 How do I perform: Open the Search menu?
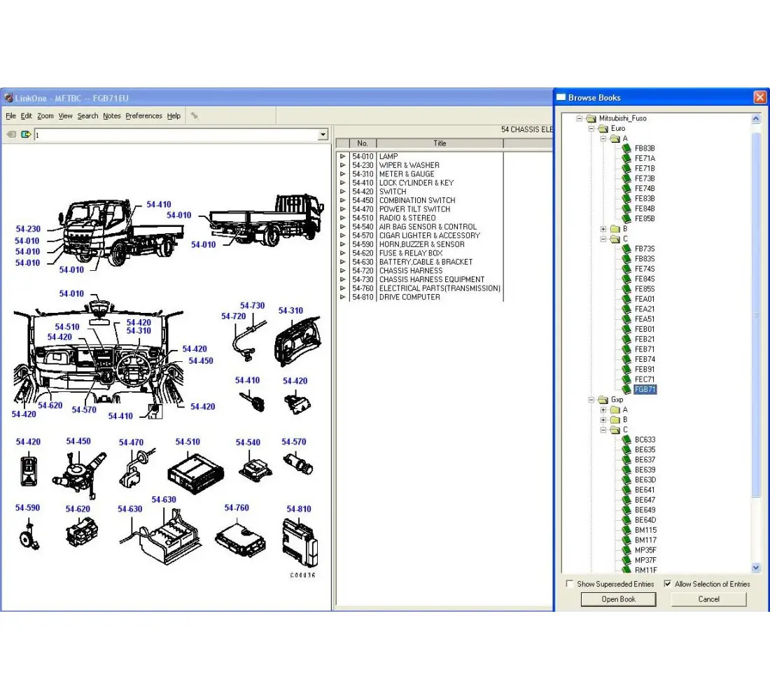[87, 116]
